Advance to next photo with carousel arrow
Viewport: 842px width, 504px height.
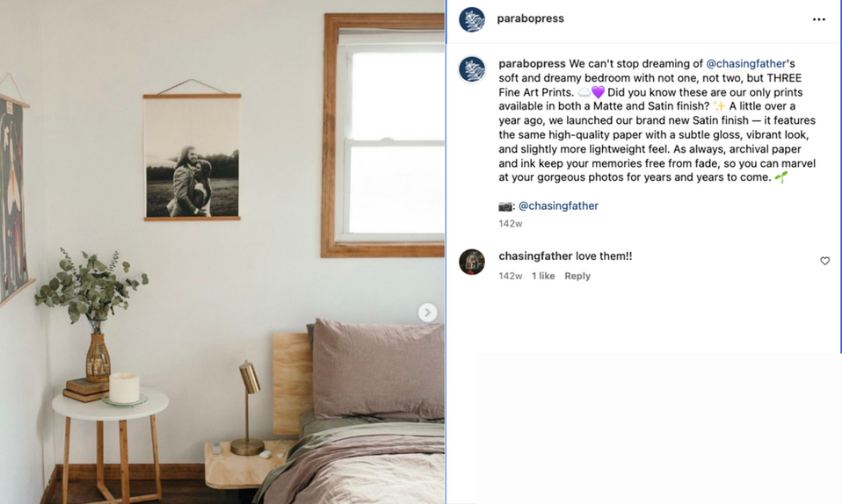427,313
